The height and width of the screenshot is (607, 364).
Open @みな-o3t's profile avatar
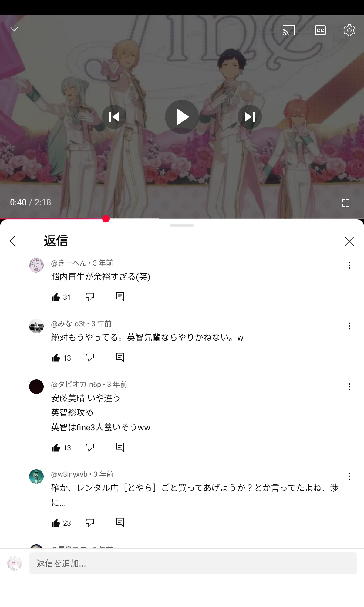coord(36,326)
